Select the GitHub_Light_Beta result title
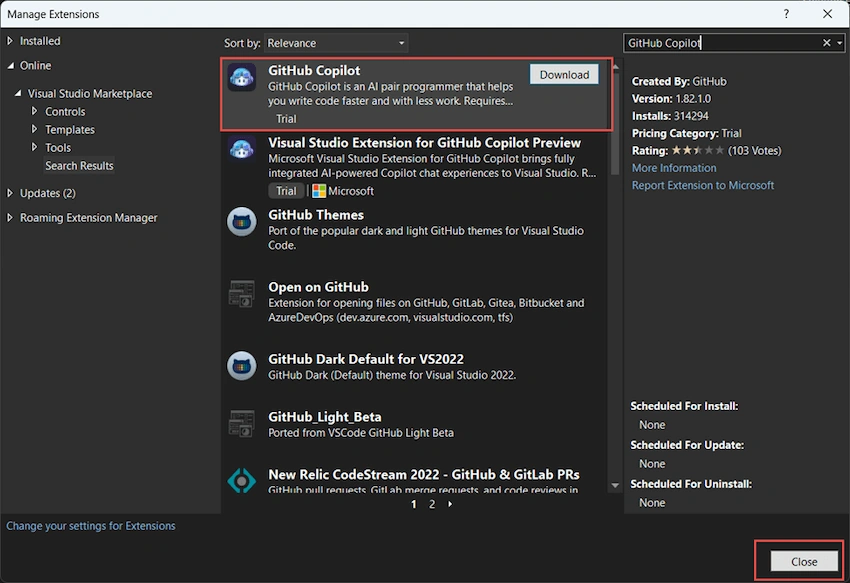The image size is (850, 583). coord(325,417)
